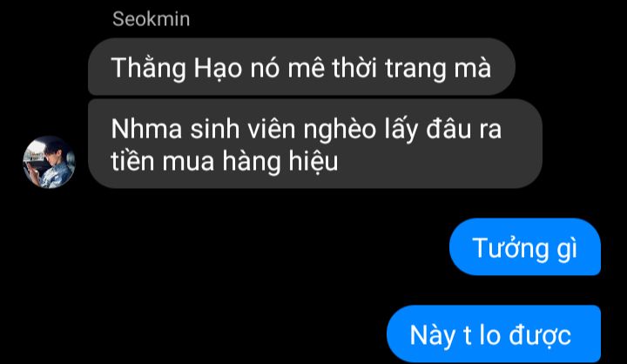Click 'hàng hiệu' text in second message
This screenshot has width=627, height=364.
tap(280, 162)
